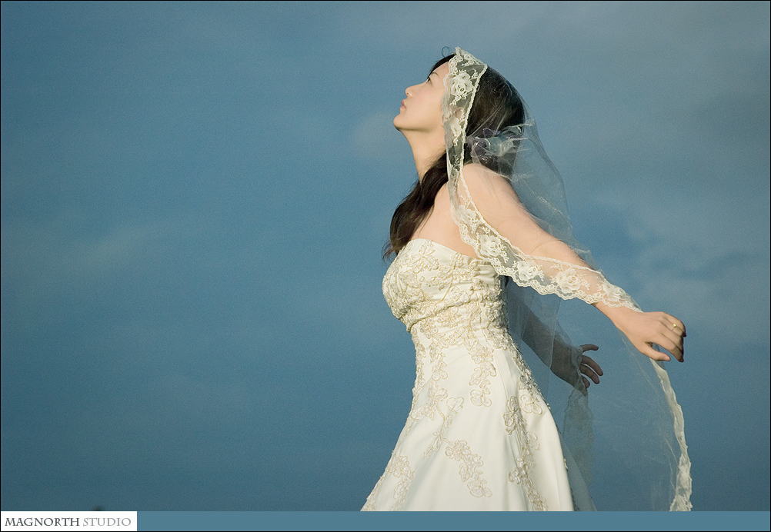This screenshot has width=771, height=532.
Task: Click the bride photograph
Action: [x=385, y=256]
